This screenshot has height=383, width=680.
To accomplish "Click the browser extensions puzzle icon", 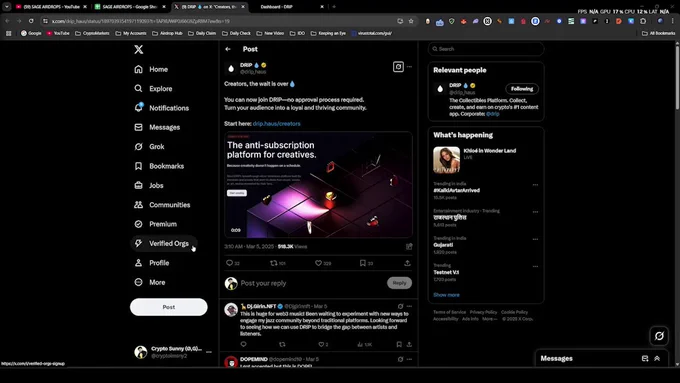I will tap(643, 21).
